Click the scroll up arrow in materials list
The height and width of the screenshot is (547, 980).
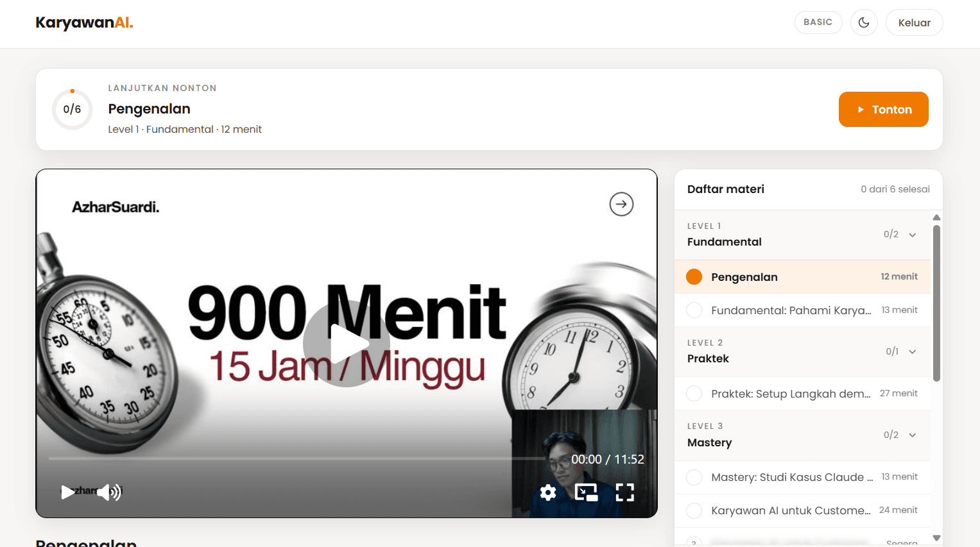click(936, 217)
